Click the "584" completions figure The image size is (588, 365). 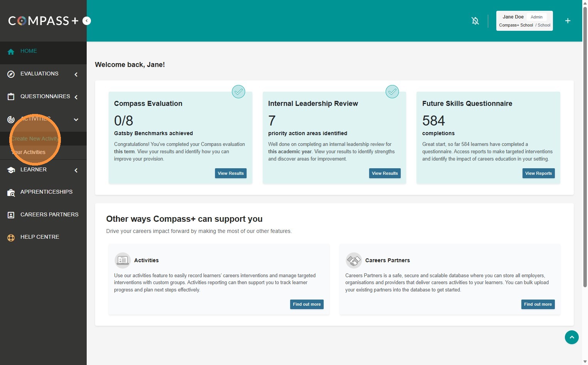coord(433,121)
